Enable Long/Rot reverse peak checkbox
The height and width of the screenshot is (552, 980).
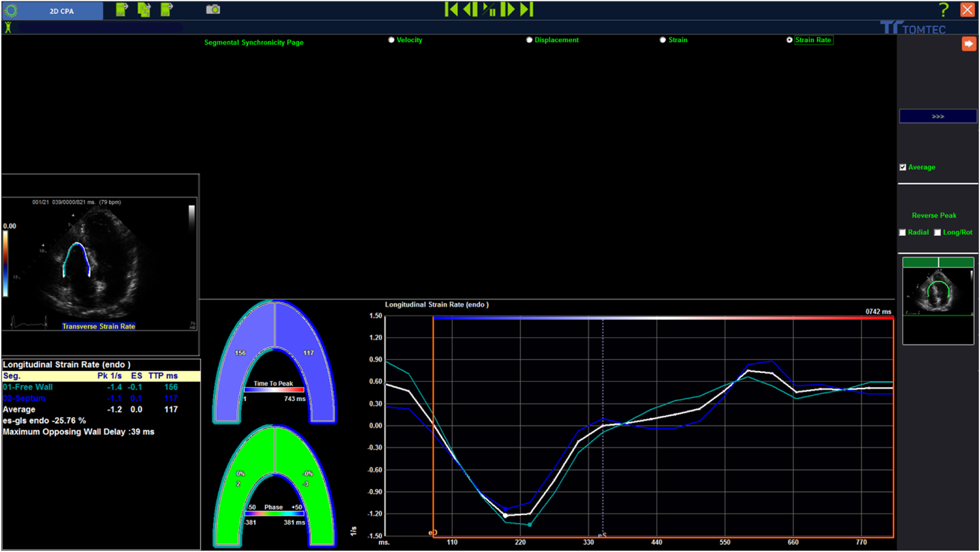(937, 232)
